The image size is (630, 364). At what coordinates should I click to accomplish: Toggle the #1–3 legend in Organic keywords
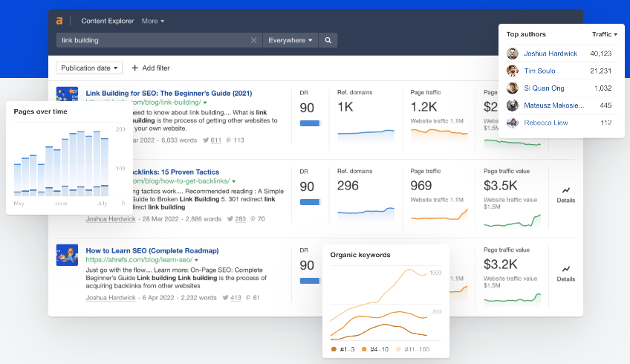coord(342,349)
